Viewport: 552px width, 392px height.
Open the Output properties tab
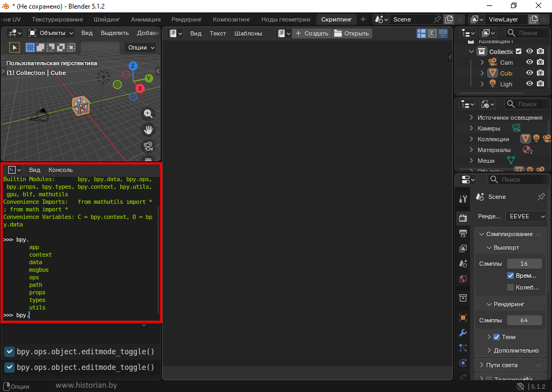[463, 233]
